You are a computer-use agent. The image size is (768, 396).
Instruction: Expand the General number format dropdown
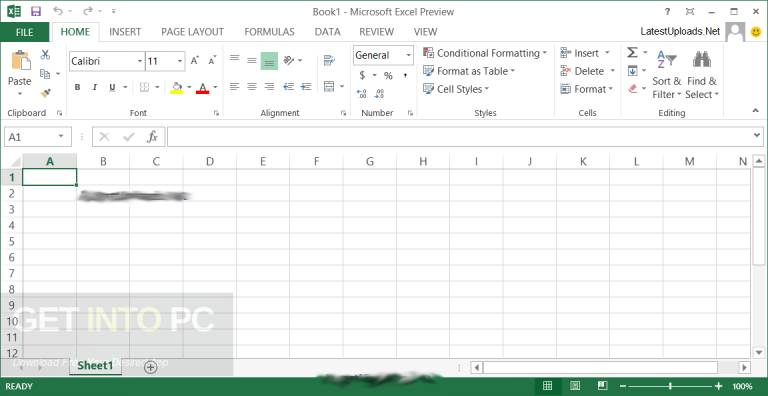(x=408, y=55)
